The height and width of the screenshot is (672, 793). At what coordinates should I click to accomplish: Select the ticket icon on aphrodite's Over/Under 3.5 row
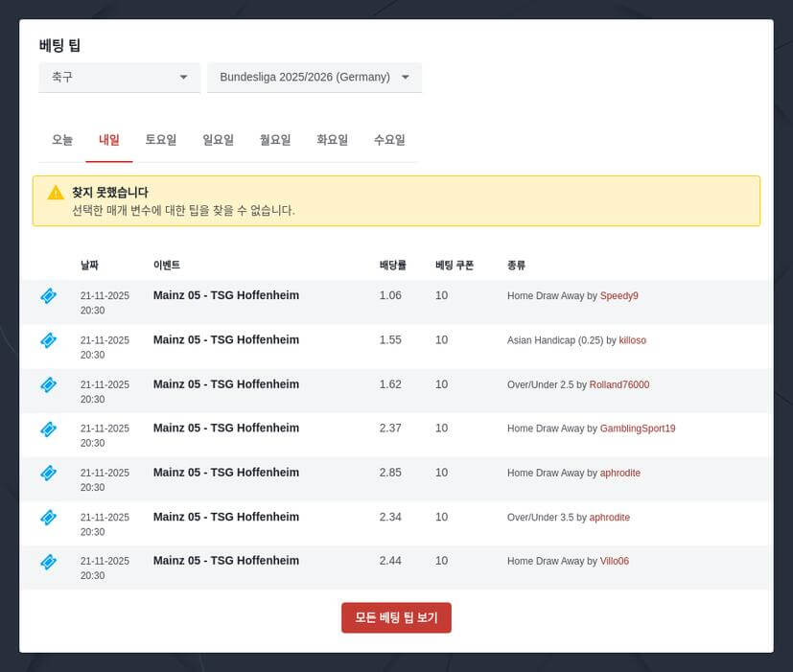pos(48,518)
